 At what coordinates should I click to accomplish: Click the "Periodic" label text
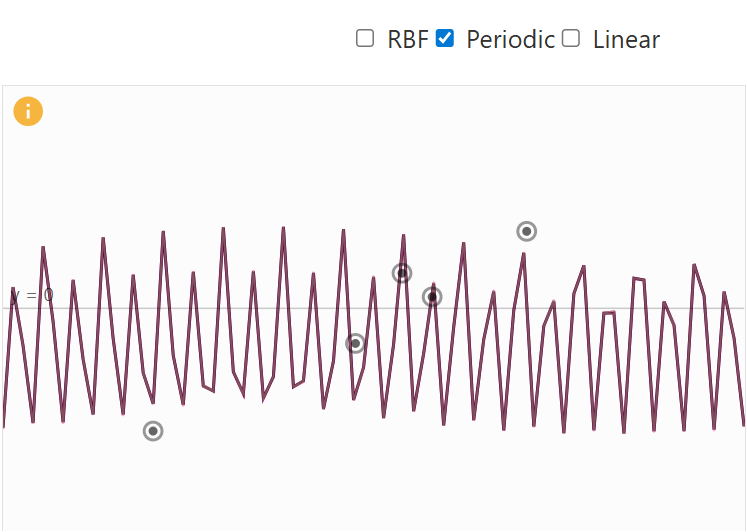point(510,40)
